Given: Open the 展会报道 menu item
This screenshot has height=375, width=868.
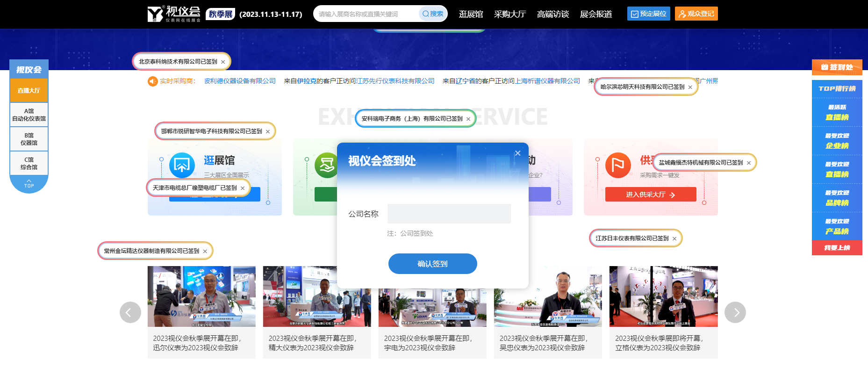Looking at the screenshot, I should (x=596, y=14).
